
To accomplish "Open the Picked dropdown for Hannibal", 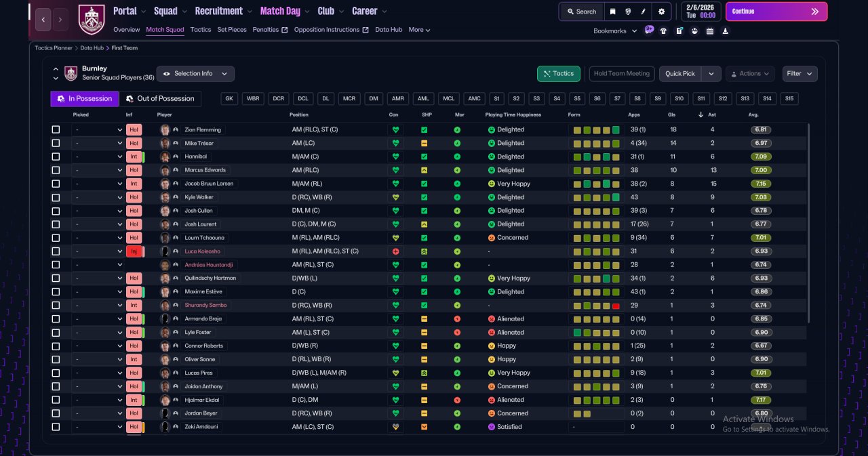I will (x=99, y=157).
